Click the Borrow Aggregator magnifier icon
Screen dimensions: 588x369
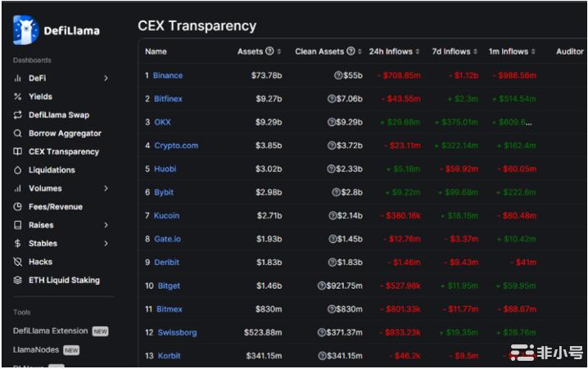(18, 133)
